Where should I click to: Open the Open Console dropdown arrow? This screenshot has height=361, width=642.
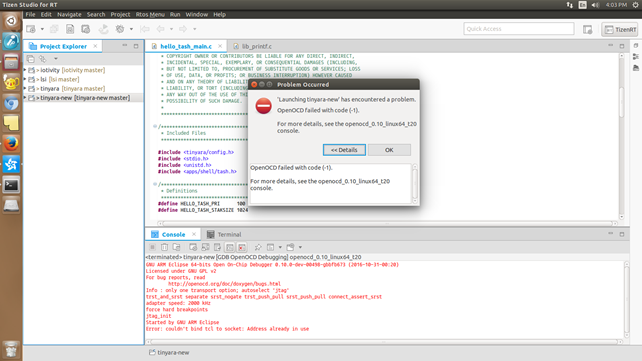click(x=300, y=247)
